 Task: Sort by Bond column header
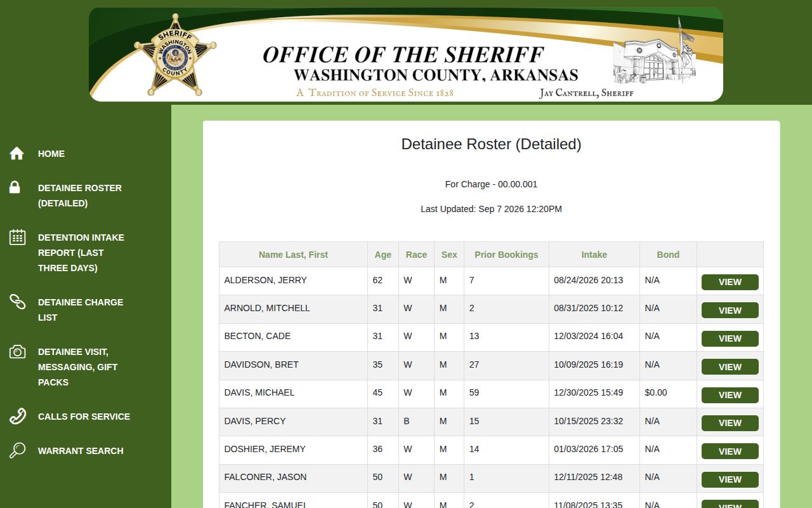tap(668, 255)
